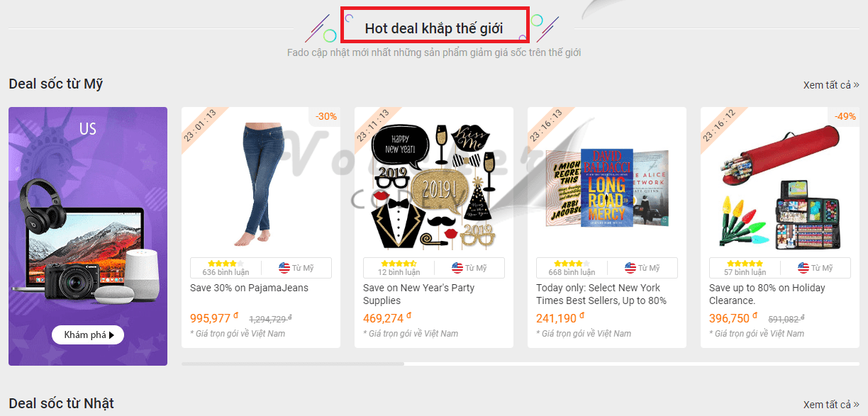
Task: Open New Year's party supplies product image
Action: tap(434, 186)
